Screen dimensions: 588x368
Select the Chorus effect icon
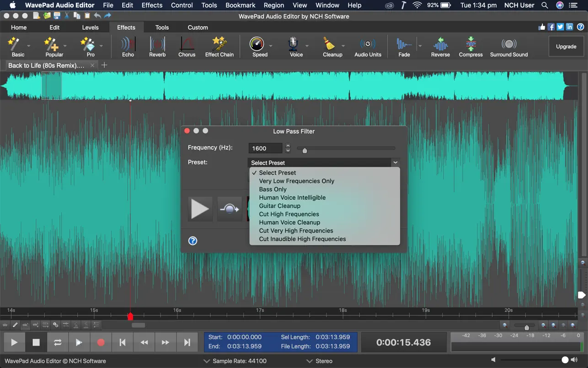(187, 47)
